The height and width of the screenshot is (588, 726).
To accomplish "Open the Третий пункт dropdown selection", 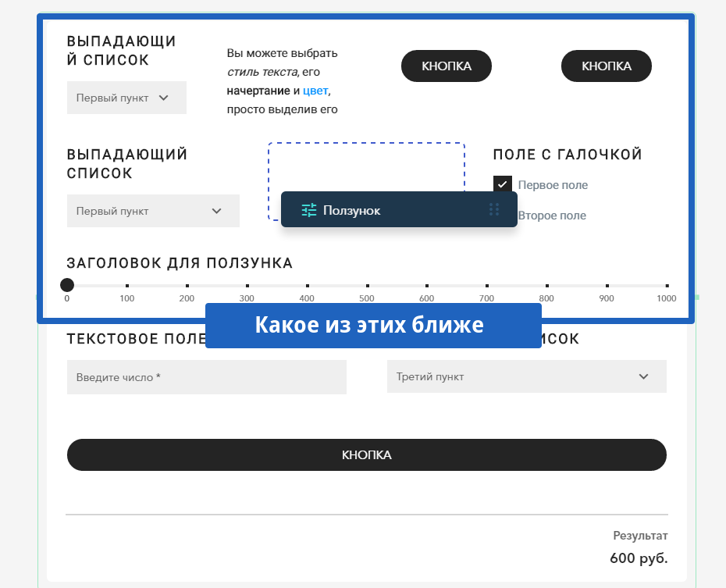I will pos(527,376).
